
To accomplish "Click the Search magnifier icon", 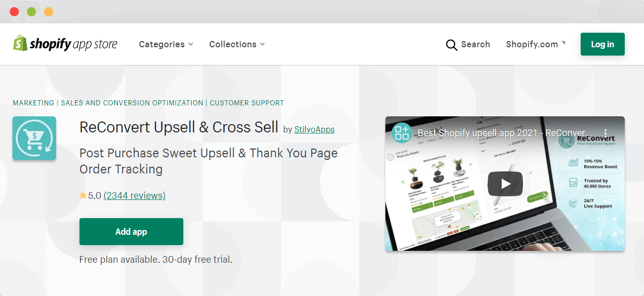I will coord(451,45).
